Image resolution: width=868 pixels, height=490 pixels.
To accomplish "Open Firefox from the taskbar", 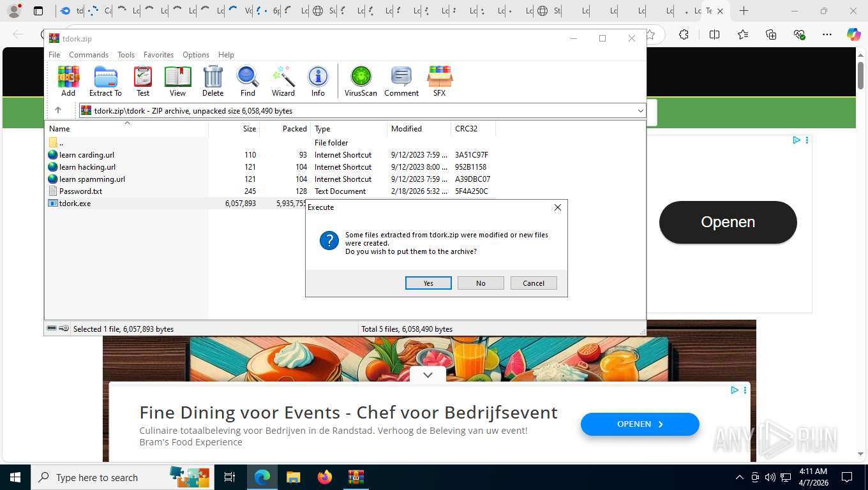I will click(325, 477).
